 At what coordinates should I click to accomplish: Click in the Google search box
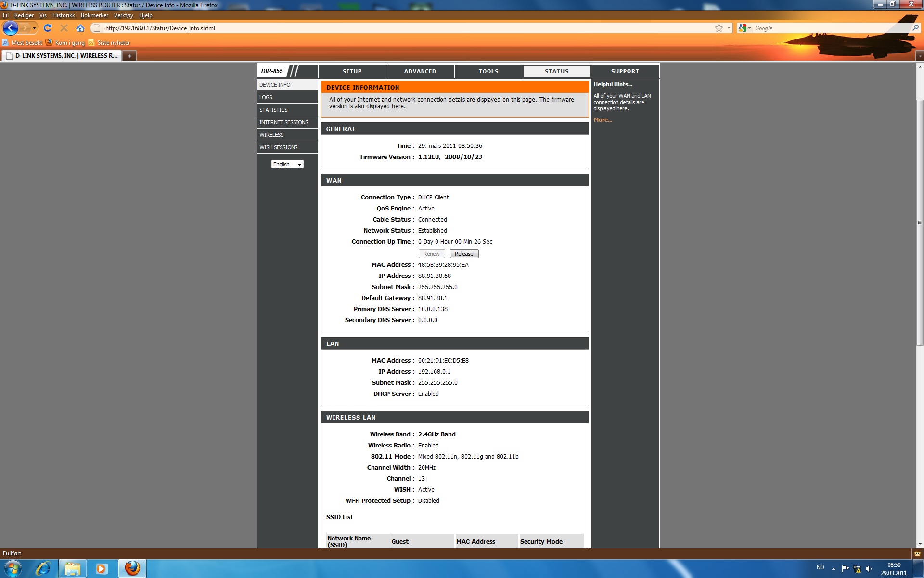(x=831, y=28)
